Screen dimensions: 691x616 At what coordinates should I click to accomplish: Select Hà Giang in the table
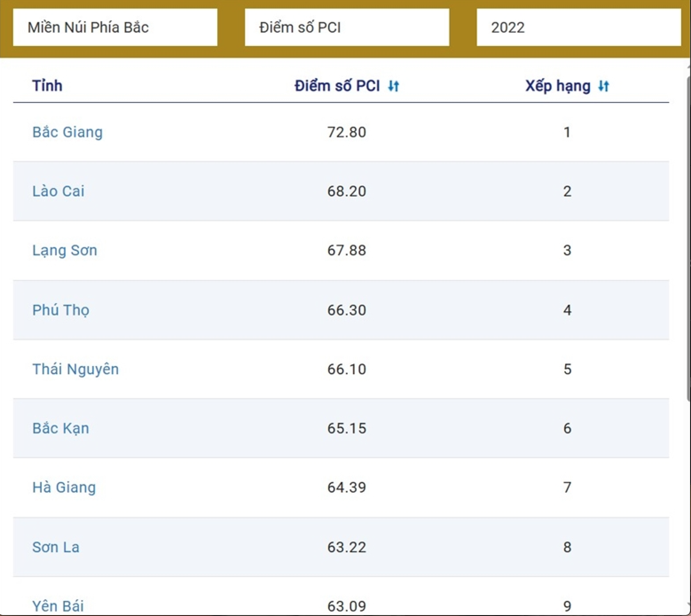64,487
